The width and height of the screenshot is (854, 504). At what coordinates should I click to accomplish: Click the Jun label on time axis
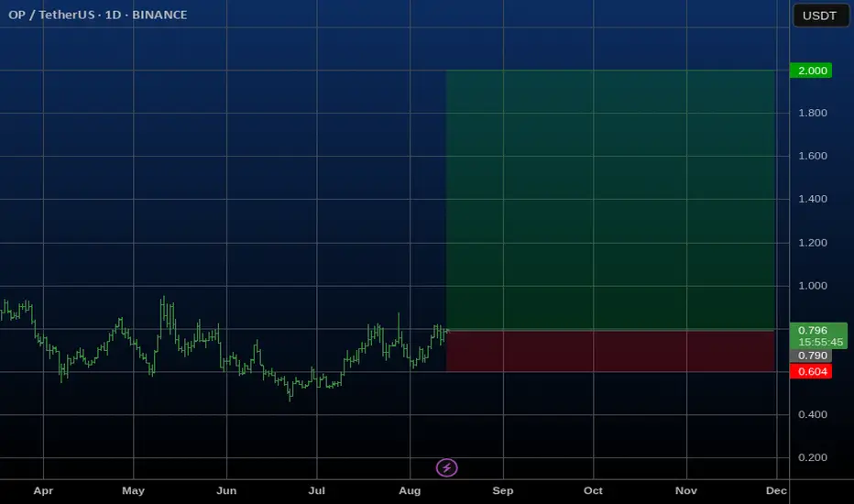(226, 490)
